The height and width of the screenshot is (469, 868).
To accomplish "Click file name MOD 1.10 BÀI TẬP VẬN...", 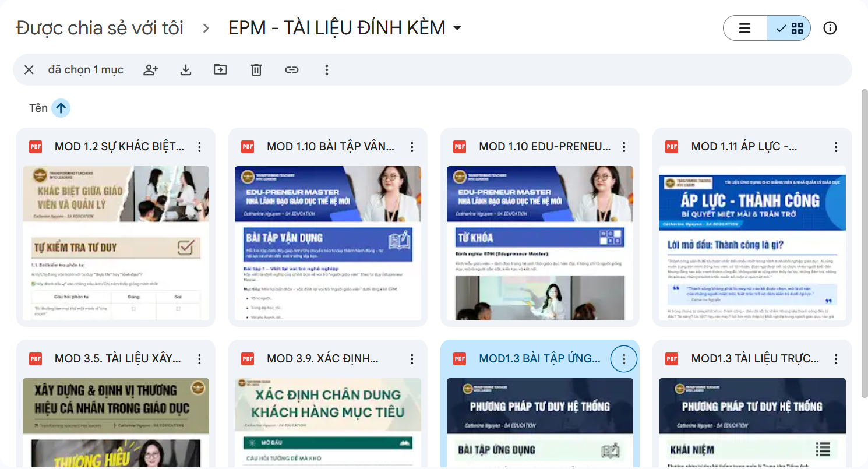I will click(x=330, y=147).
